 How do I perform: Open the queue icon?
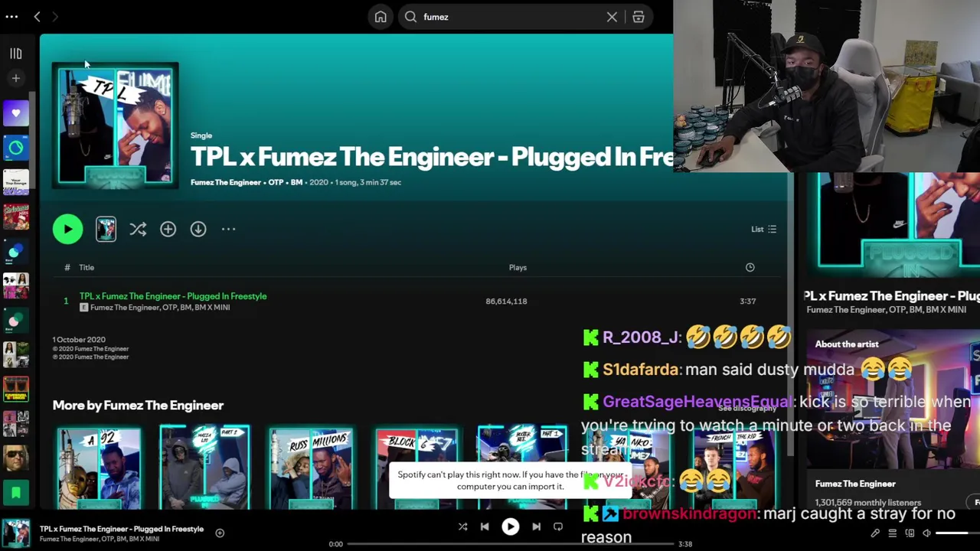(x=892, y=533)
